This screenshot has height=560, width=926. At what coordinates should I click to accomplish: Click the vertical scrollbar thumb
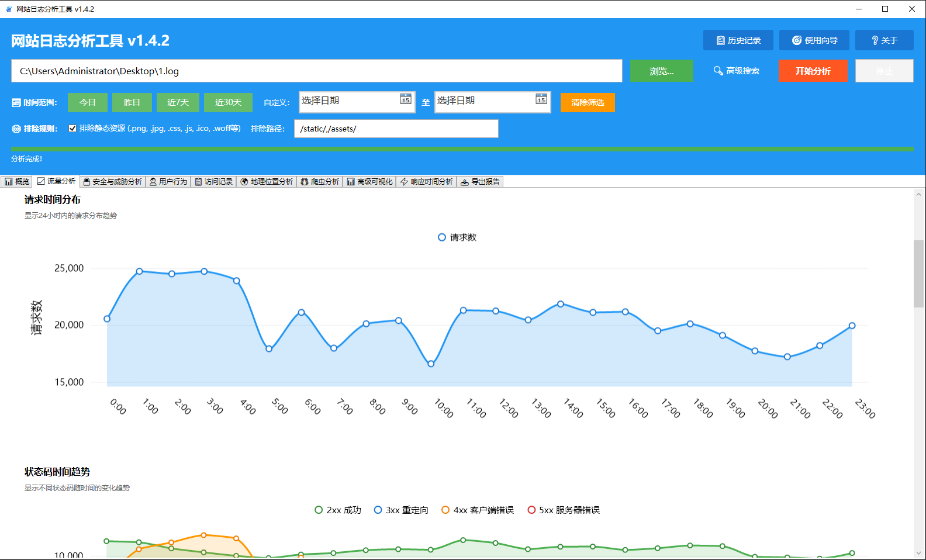tap(918, 273)
